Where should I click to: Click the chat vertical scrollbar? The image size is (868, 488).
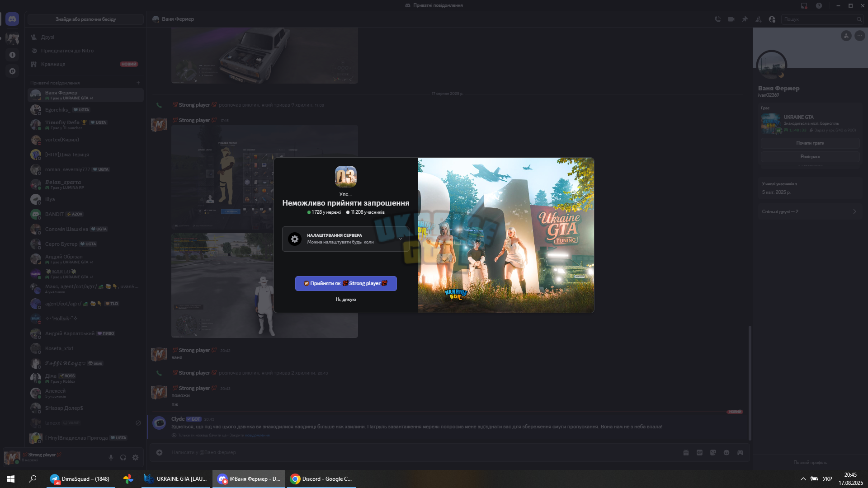[750, 383]
